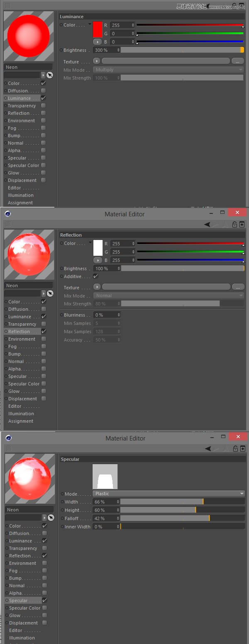
Task: Select the Luminance channel in the Luminance window
Action: 19,98
